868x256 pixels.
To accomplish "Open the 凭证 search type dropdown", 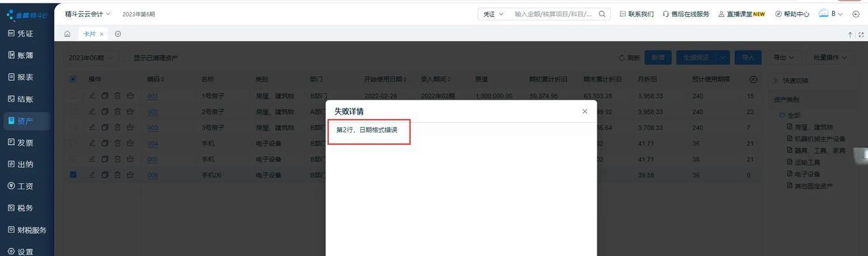I will pos(493,14).
